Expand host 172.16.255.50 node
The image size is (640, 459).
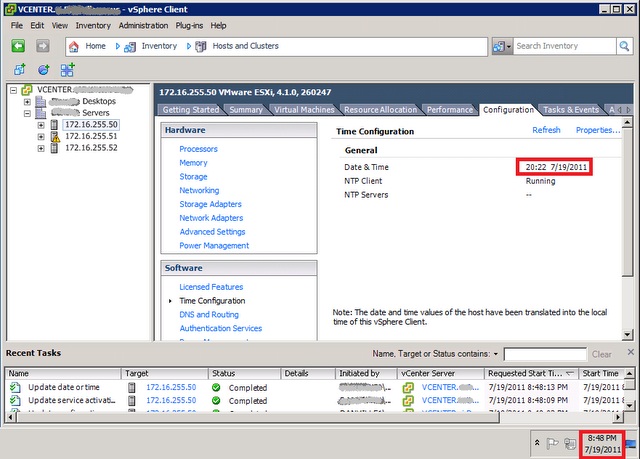pos(41,125)
